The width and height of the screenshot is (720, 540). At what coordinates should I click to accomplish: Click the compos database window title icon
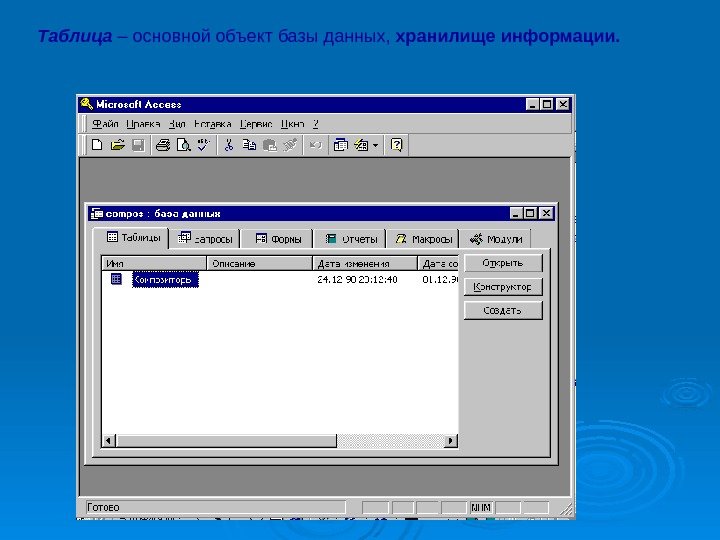click(x=96, y=214)
